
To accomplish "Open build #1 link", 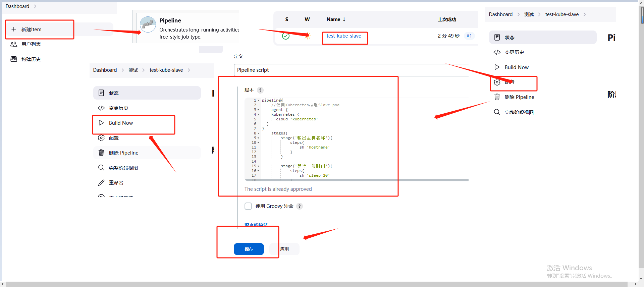I will (469, 36).
